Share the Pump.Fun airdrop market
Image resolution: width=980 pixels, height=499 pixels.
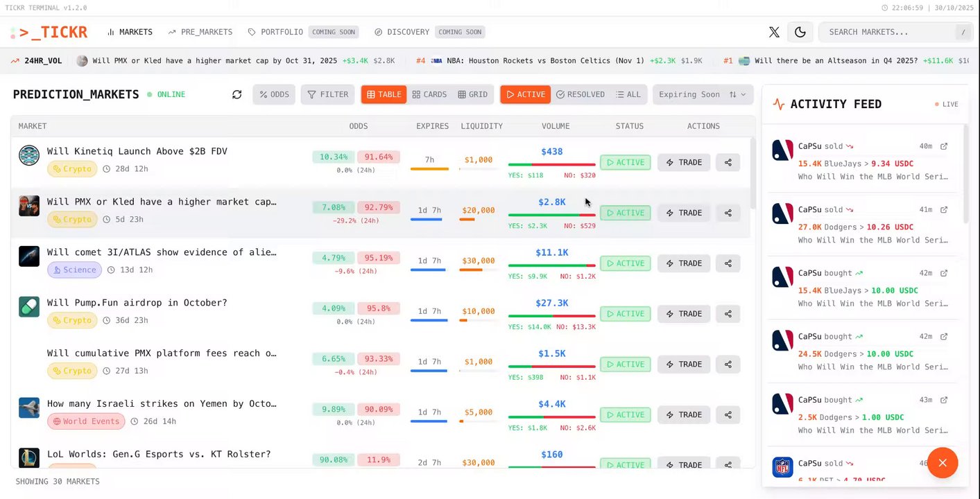click(728, 313)
